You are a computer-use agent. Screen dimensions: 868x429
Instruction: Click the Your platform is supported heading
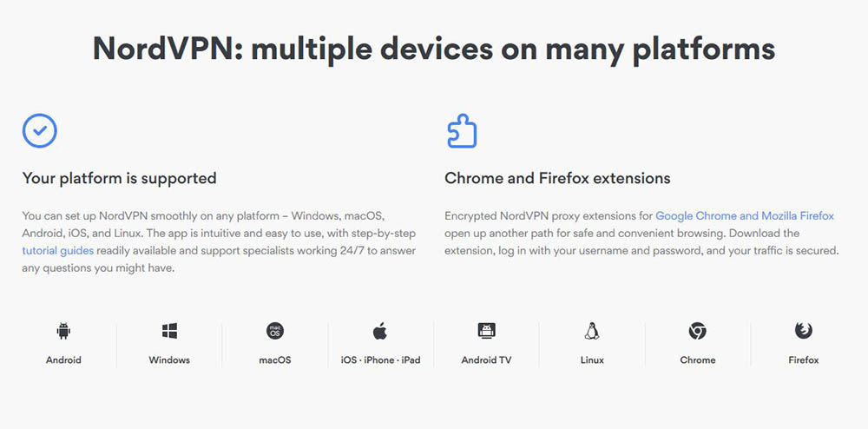pos(119,178)
